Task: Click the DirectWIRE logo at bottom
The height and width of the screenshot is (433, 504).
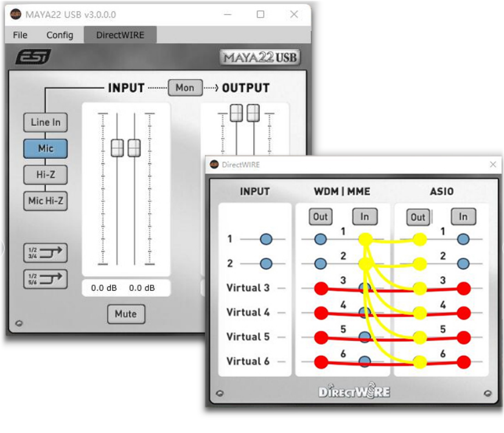Action: click(354, 390)
